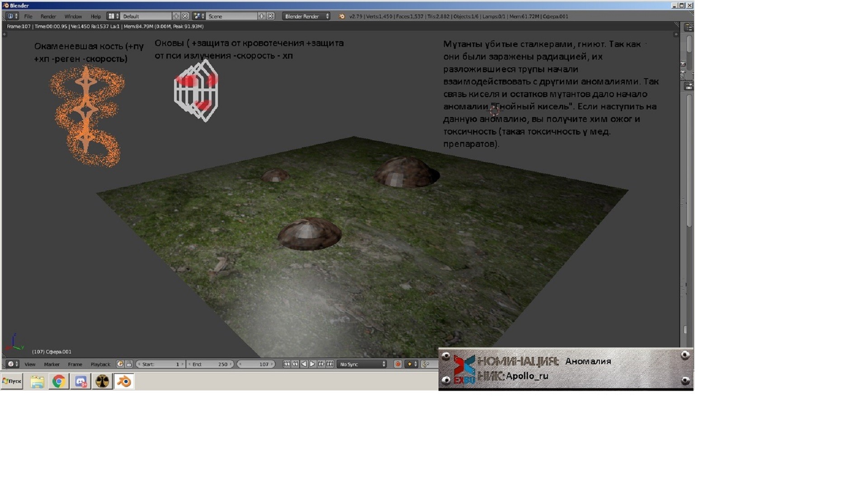Click the Windows Пуск start button

pos(12,381)
